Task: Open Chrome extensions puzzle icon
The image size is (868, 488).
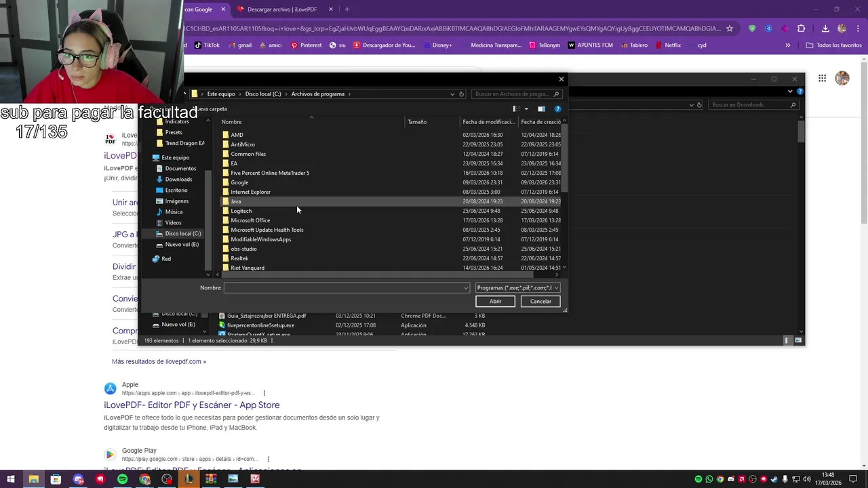Action: point(801,28)
